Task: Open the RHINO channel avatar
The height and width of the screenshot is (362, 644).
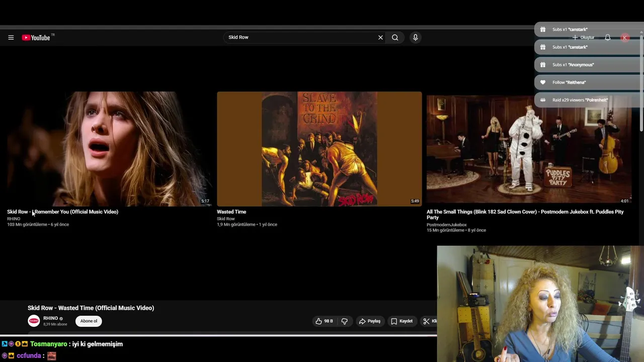Action: tap(34, 321)
